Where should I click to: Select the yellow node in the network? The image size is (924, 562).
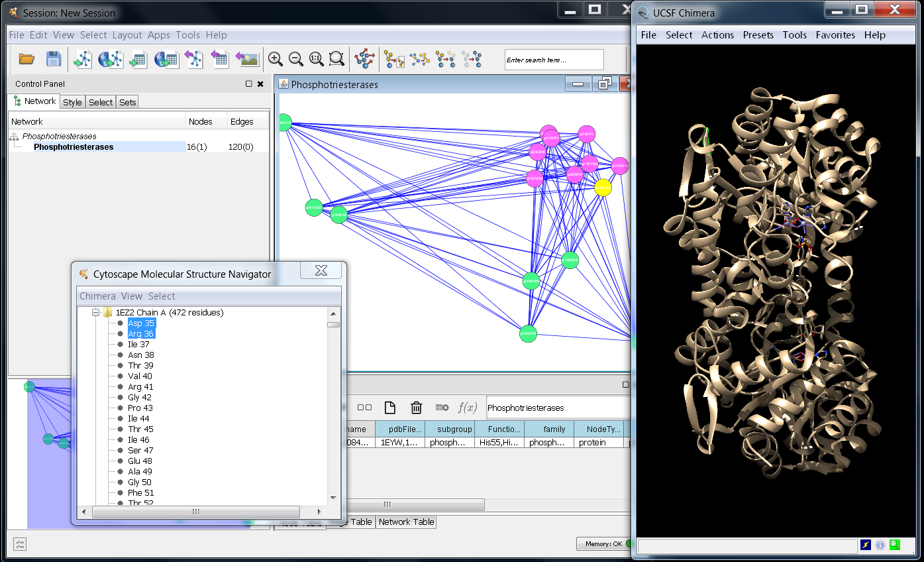point(603,188)
